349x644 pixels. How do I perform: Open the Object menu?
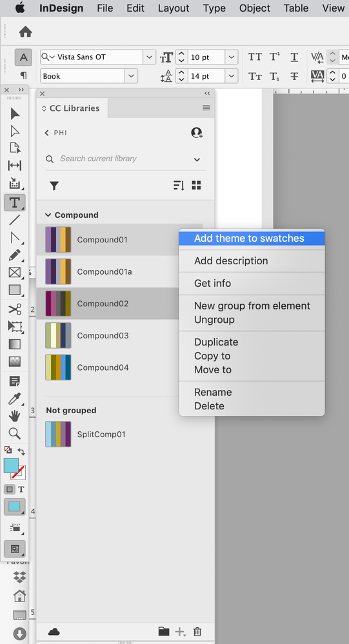click(254, 8)
